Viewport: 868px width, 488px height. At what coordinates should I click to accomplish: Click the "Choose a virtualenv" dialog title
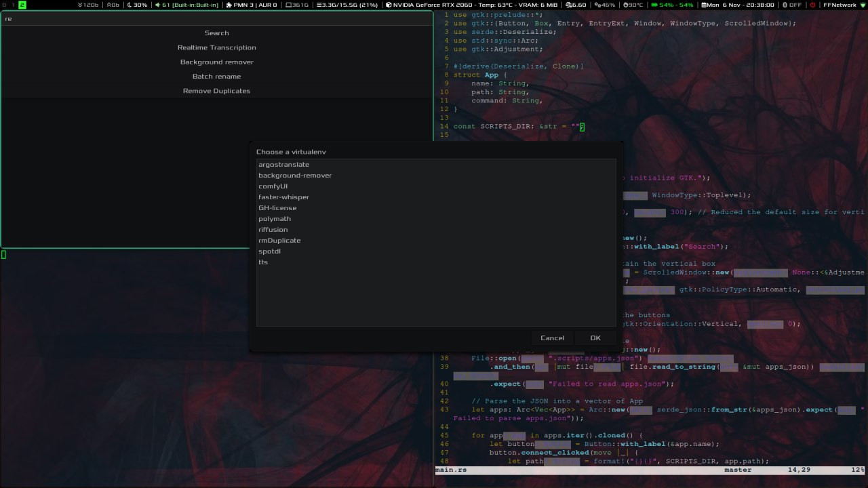pyautogui.click(x=291, y=152)
